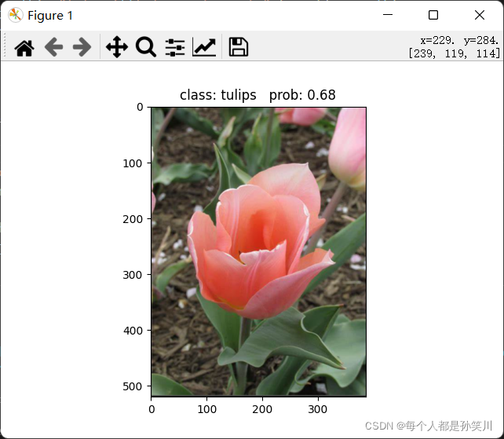Click the y-axis tick label 200
This screenshot has height=439, width=504.
[x=133, y=219]
